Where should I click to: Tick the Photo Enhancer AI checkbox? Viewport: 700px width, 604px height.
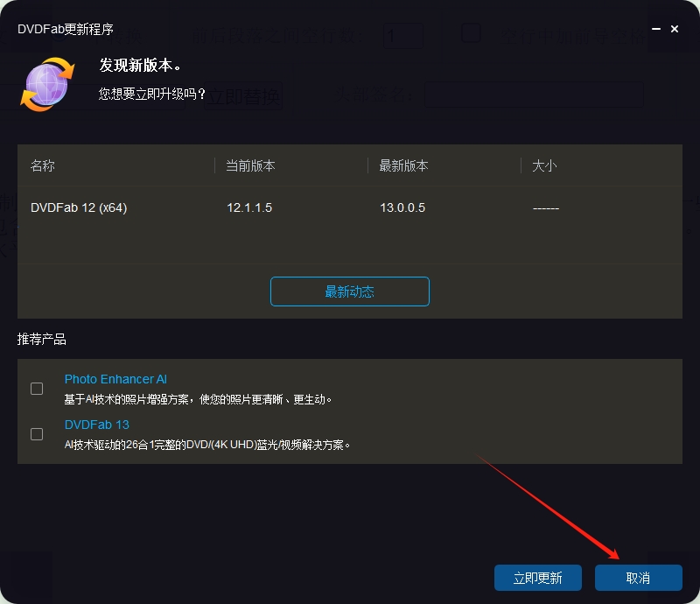tap(37, 388)
